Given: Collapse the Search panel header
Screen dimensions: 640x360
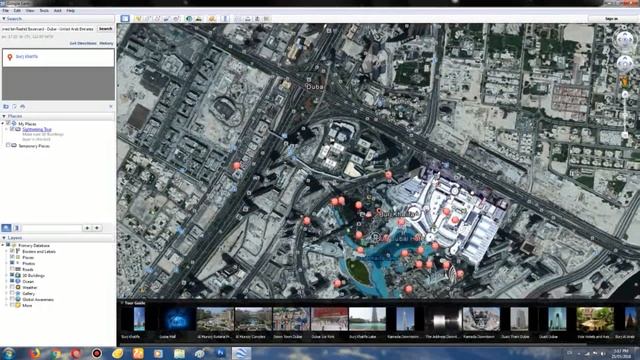Looking at the screenshot, I should click(4, 19).
